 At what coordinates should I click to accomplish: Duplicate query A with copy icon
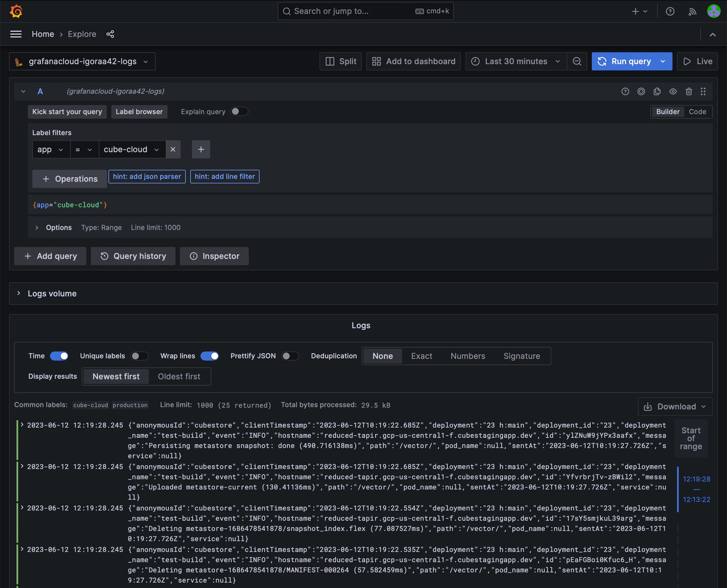tap(657, 91)
